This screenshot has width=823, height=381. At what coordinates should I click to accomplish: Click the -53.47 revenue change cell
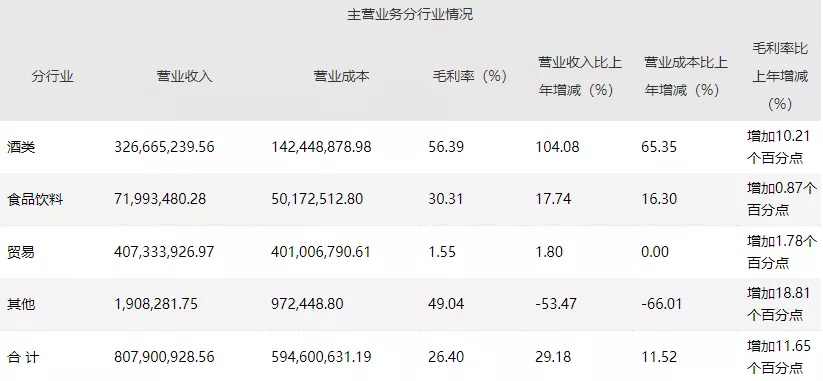pyautogui.click(x=556, y=304)
